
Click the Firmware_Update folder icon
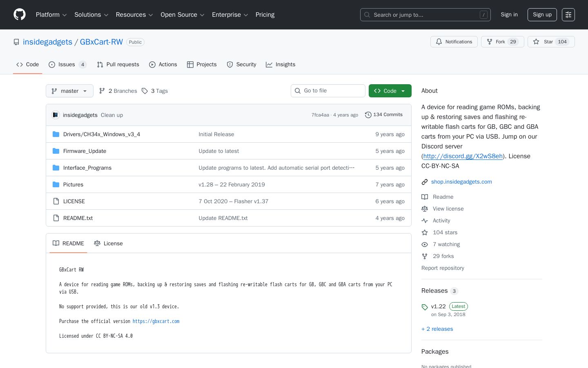(x=56, y=151)
